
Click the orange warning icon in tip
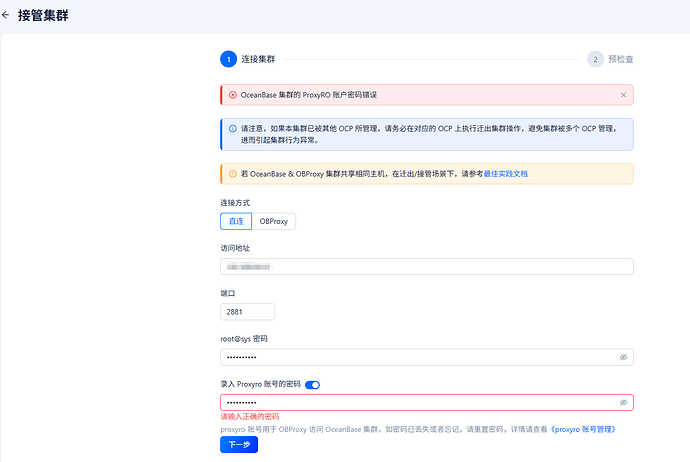click(232, 174)
